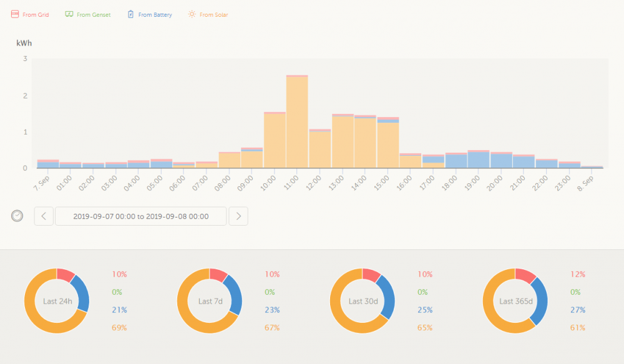The width and height of the screenshot is (624, 364).
Task: Toggle the From Battery series label
Action: click(x=155, y=15)
